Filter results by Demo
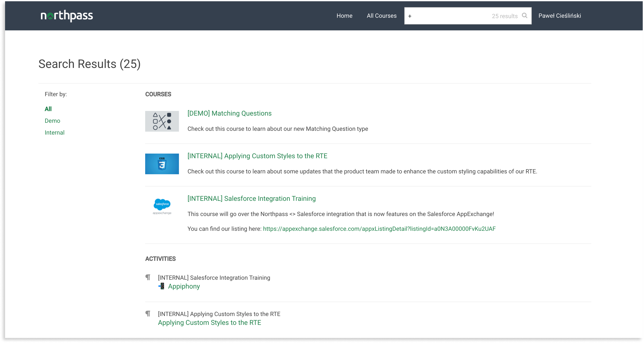Screen dimensions: 644x343 click(x=52, y=121)
